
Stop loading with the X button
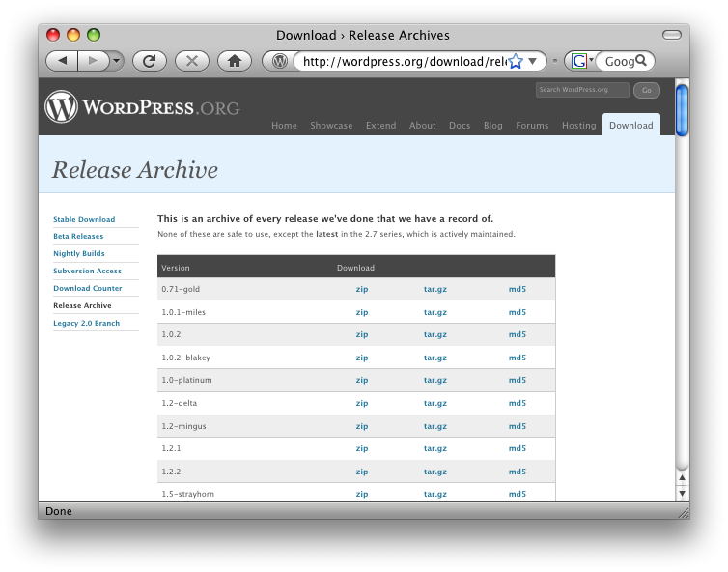pos(192,61)
